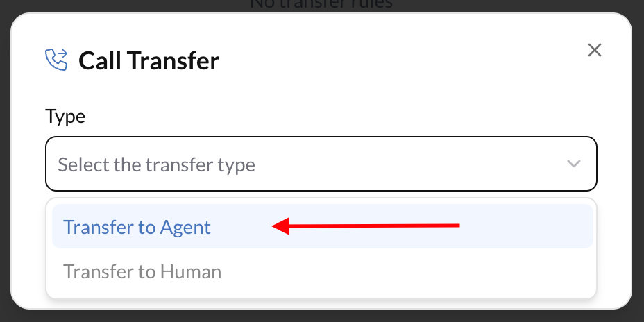Click the highlighted row in the dropdown list
The image size is (644, 322).
coord(322,227)
